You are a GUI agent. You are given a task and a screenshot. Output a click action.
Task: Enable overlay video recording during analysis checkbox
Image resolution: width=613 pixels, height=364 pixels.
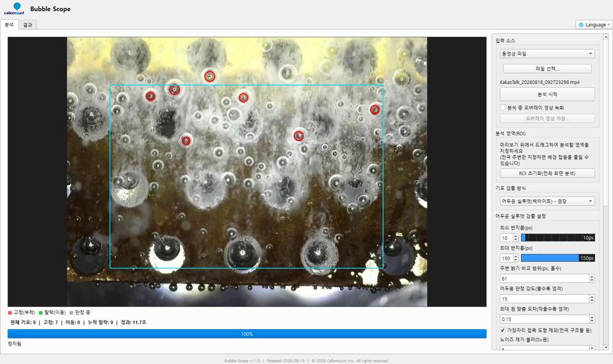point(503,107)
